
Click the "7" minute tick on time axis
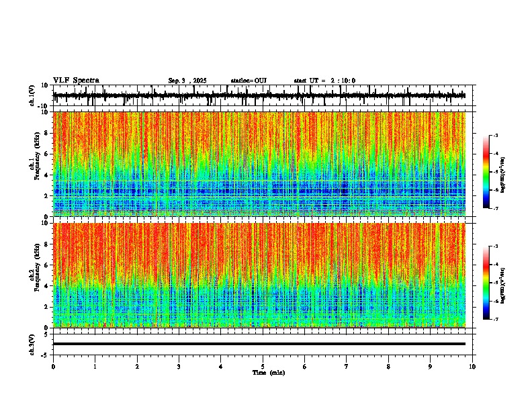[x=347, y=367]
